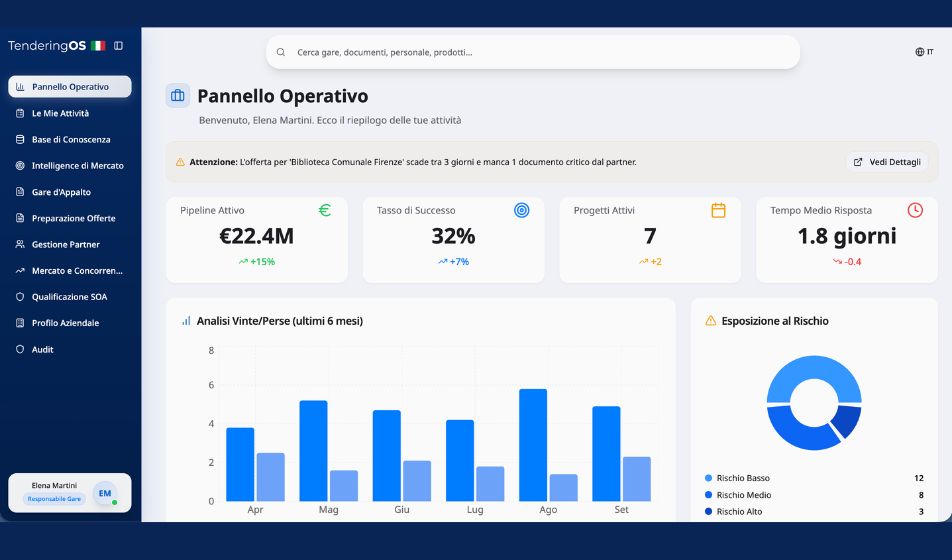Open the IT language selector
Viewport: 952px width, 560px height.
924,52
